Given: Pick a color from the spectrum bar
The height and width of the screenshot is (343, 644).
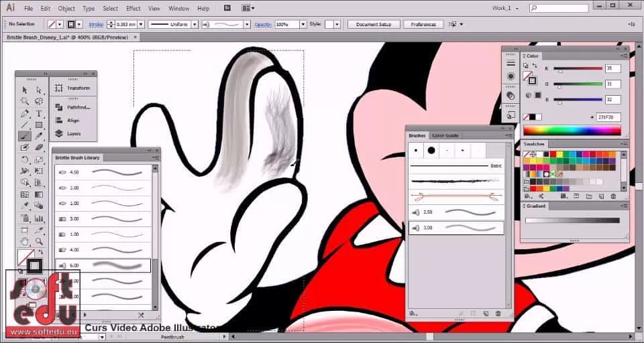Looking at the screenshot, I should coord(572,131).
